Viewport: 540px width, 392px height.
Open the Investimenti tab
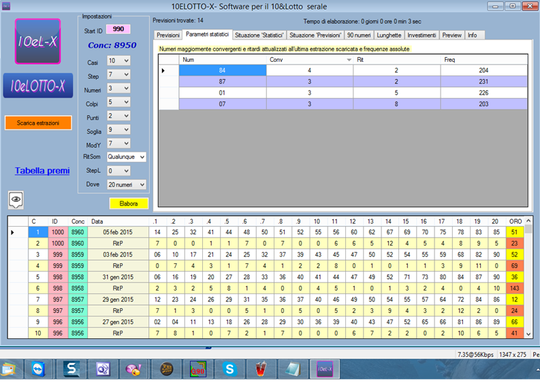point(422,35)
